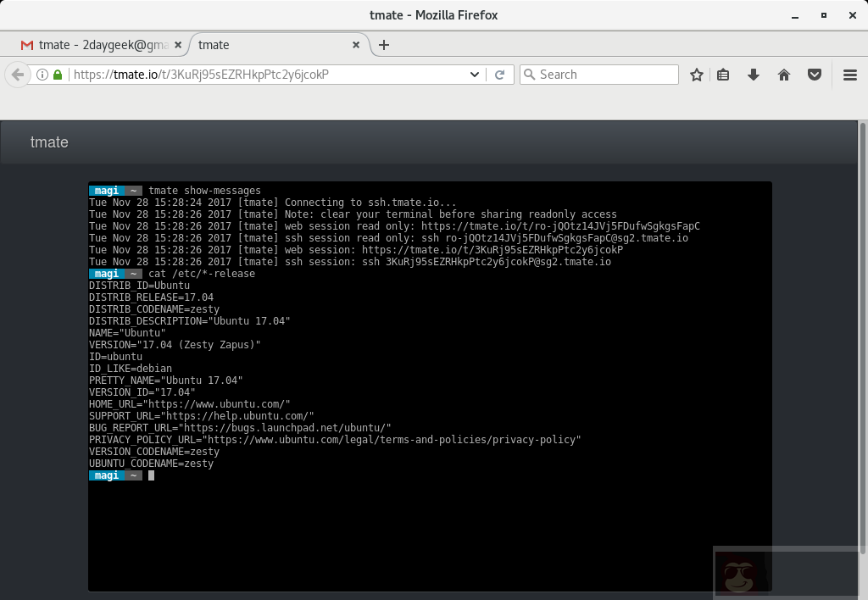The image size is (868, 600).
Task: Expand the URL bar history dropdown
Action: point(475,75)
